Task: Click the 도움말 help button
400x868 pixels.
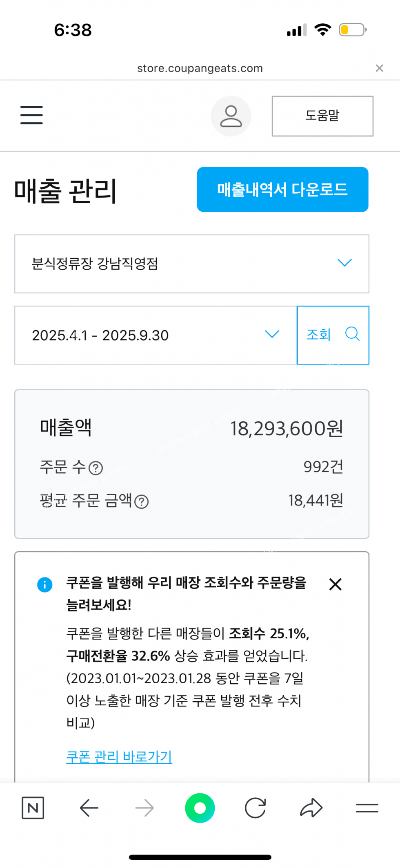Action: click(x=322, y=116)
